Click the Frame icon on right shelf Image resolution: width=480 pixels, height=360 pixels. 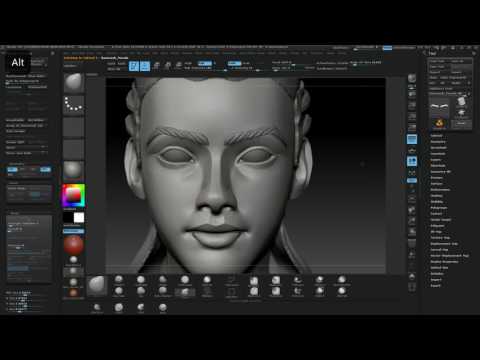pos(412,199)
